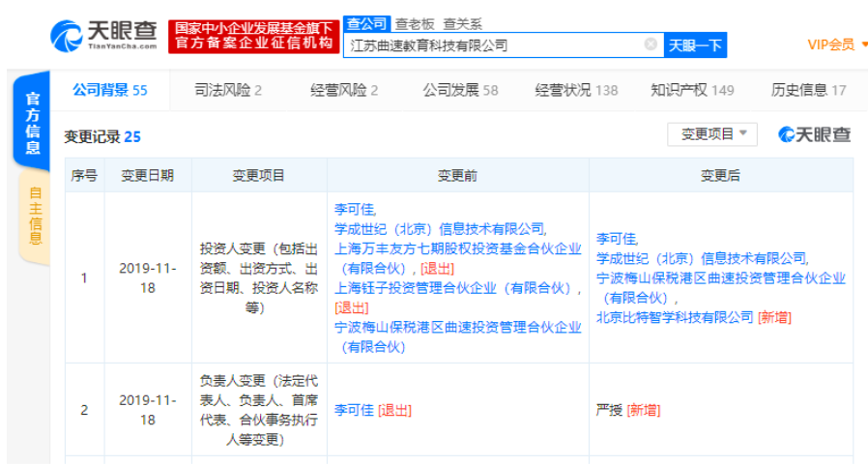Image resolution: width=868 pixels, height=466 pixels.
Task: Open 学成世纪（北京）信息技术有限公司 link in 变更后 column
Action: pos(702,258)
